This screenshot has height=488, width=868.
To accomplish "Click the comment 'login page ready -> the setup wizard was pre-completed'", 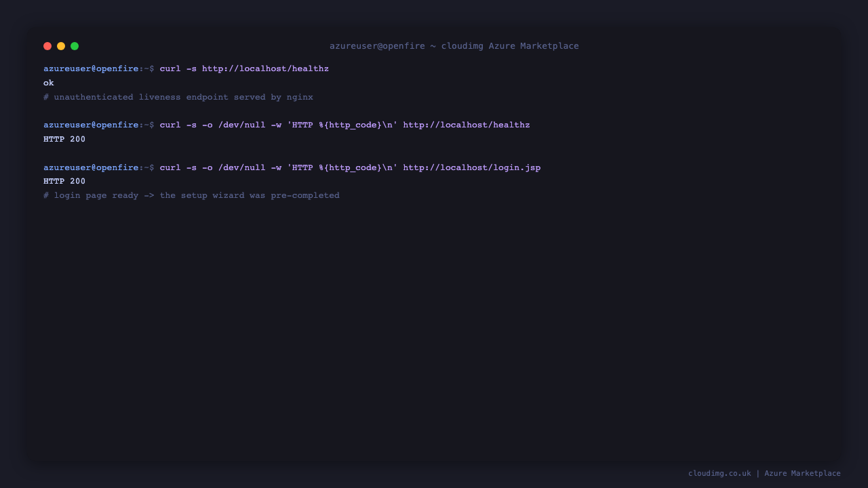I will click(191, 196).
